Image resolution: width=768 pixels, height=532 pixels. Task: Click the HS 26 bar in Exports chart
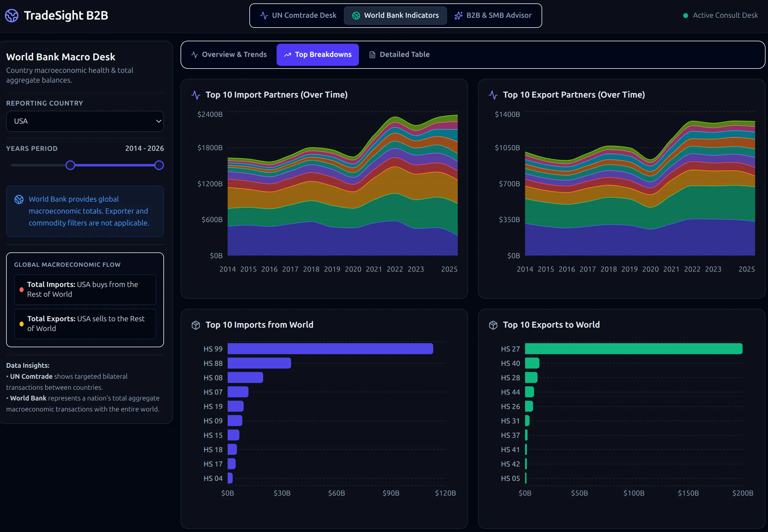[x=529, y=407]
